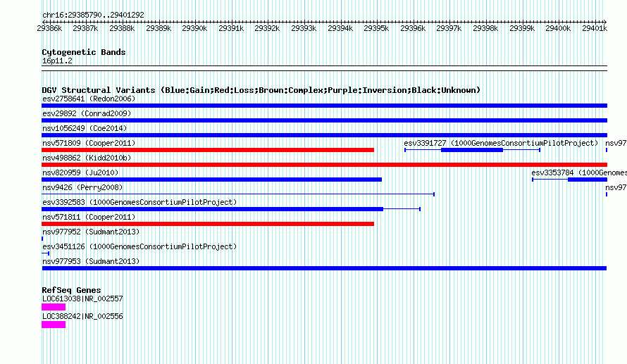
Task: Click the nsv820959 (Ju2010) blue bar
Action: coord(211,180)
